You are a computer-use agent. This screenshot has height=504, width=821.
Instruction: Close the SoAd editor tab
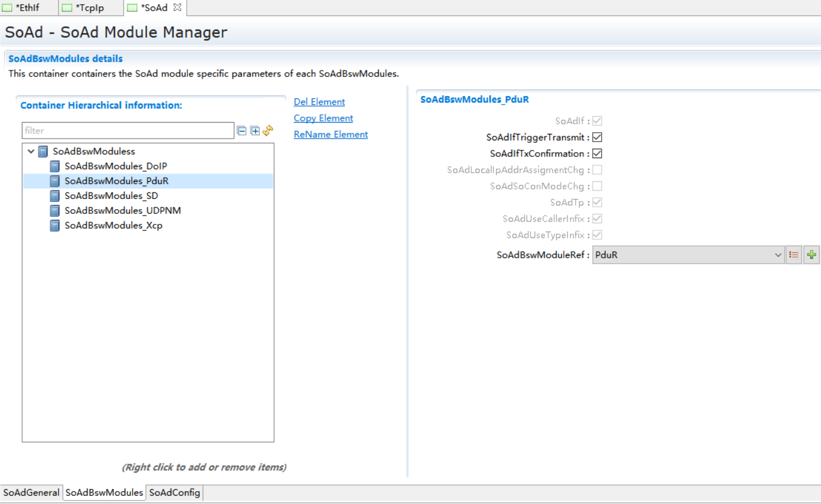177,8
